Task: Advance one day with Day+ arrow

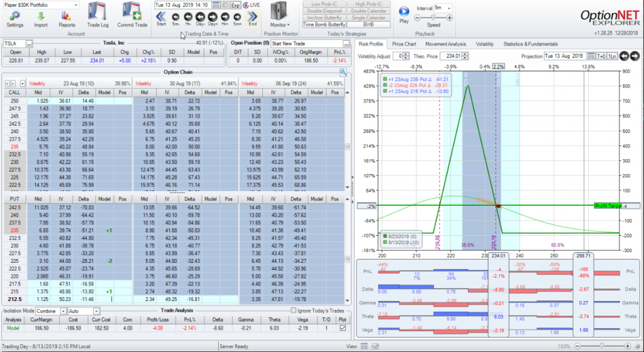Action: pyautogui.click(x=213, y=17)
